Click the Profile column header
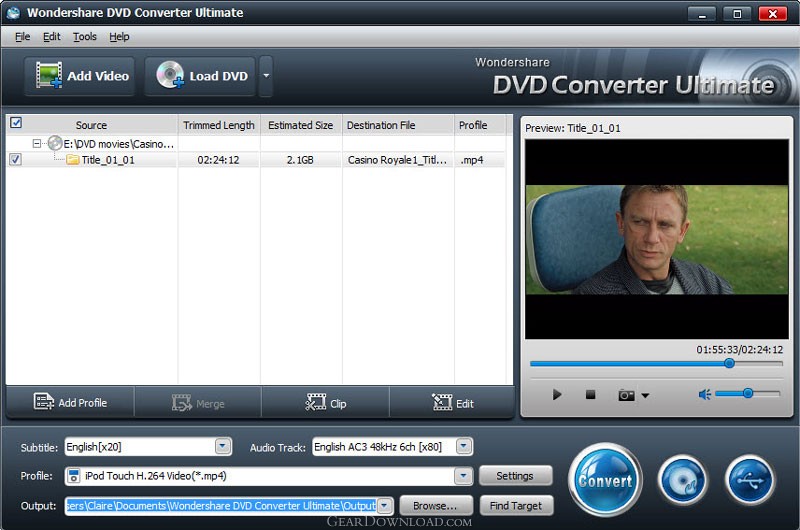This screenshot has width=800, height=530. coord(480,125)
